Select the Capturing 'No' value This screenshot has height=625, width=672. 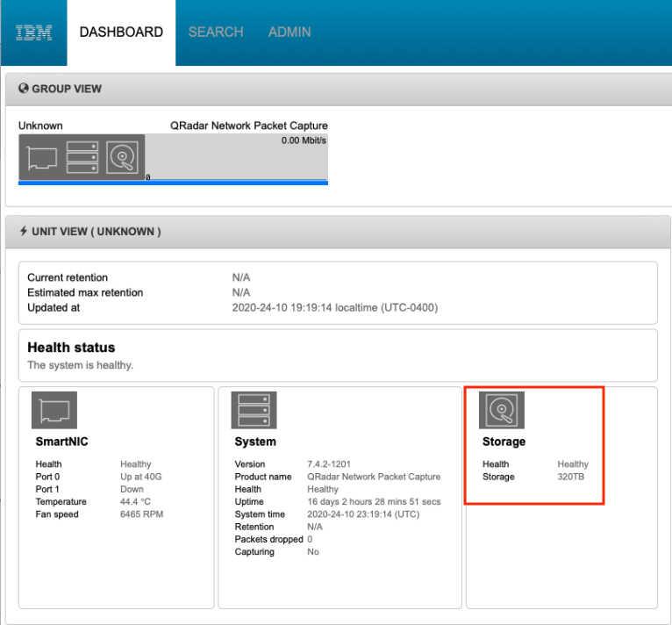click(x=313, y=551)
